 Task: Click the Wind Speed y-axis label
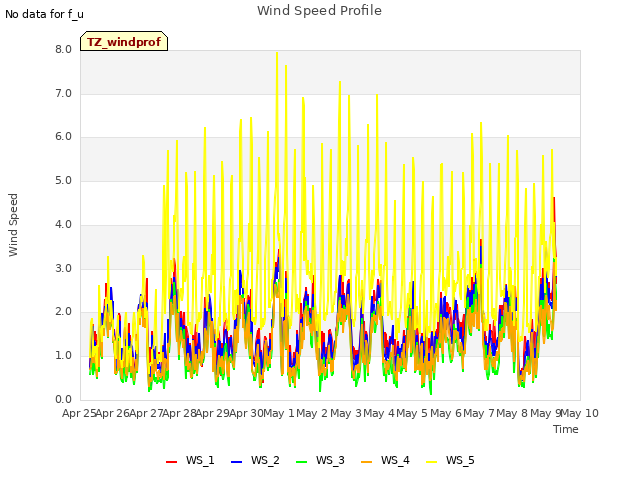[13, 225]
